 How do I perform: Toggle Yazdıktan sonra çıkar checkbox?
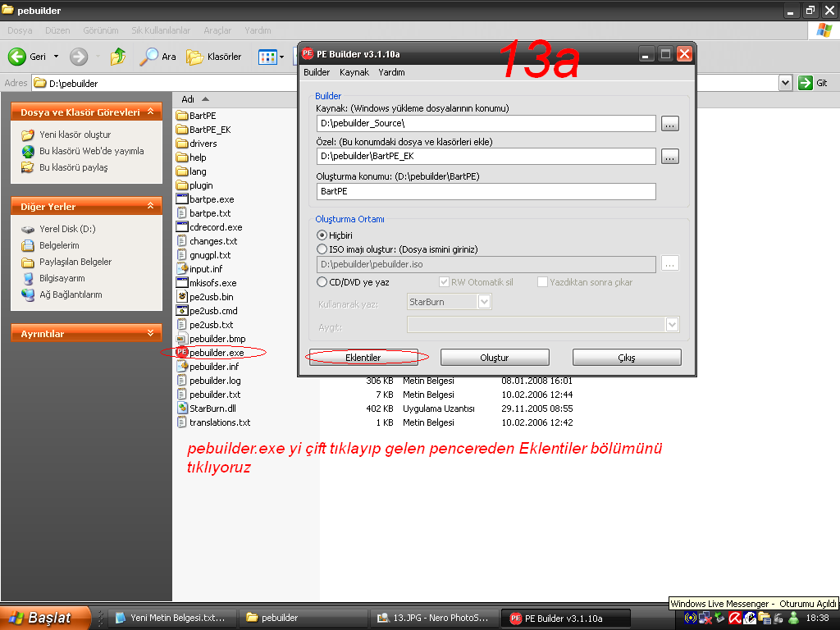tap(542, 282)
